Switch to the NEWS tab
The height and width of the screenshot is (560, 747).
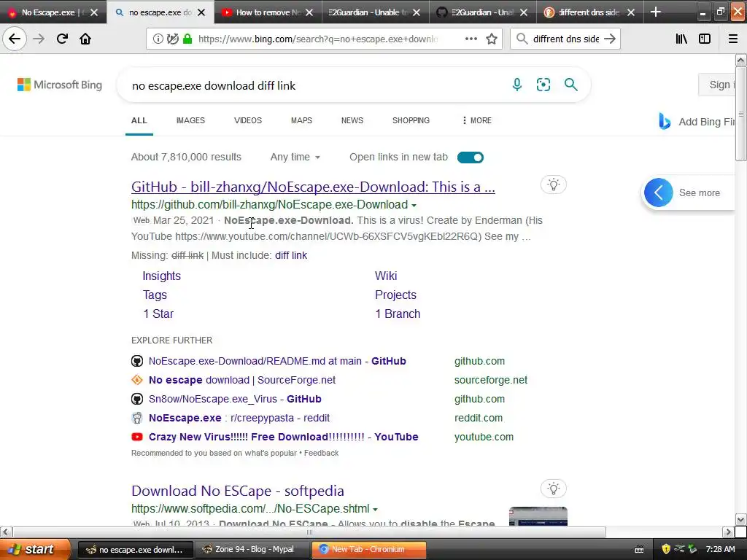tap(352, 120)
